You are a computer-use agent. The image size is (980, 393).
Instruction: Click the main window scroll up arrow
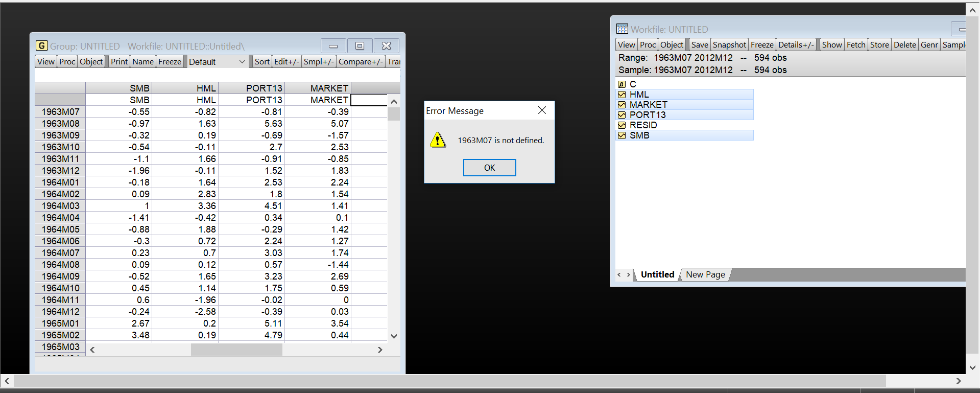click(972, 10)
